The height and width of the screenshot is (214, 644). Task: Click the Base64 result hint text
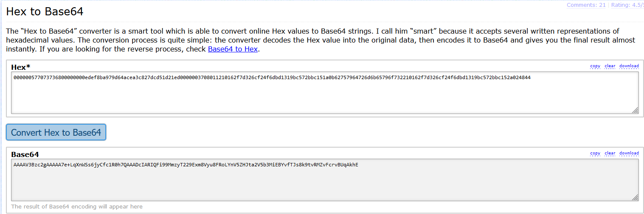pos(77,207)
